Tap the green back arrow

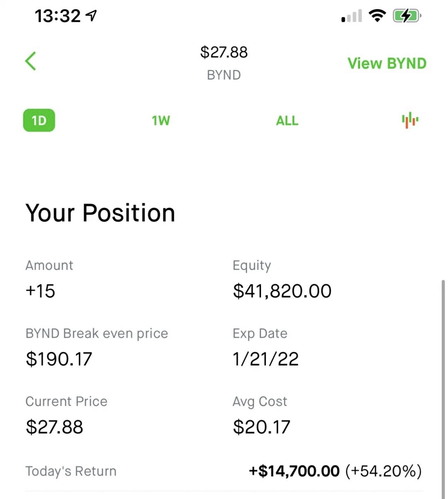[x=31, y=61]
